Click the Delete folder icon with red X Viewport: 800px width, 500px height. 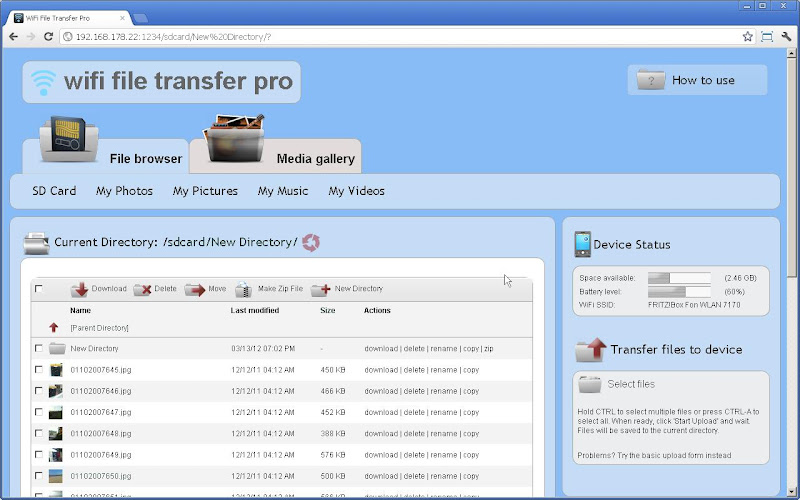click(x=142, y=289)
